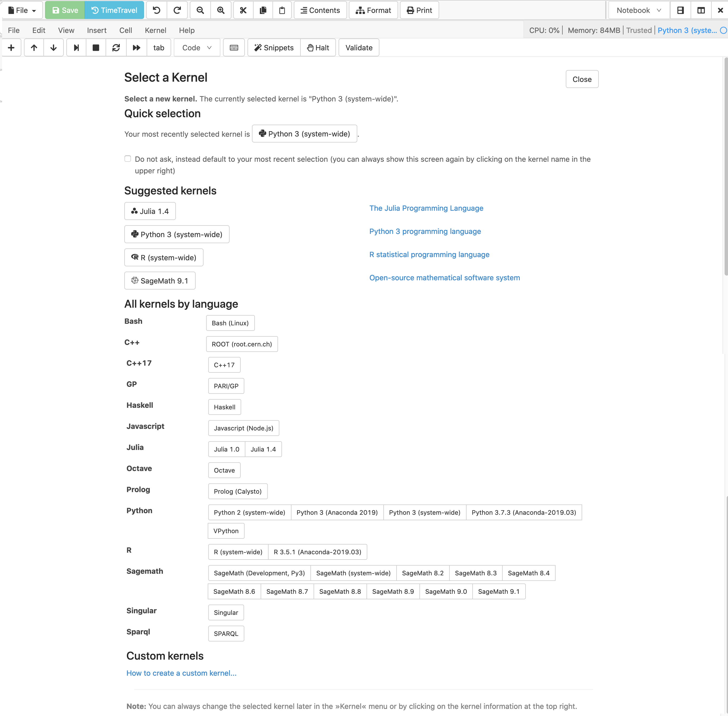The image size is (728, 716).
Task: Click the scissors cut icon
Action: point(243,10)
